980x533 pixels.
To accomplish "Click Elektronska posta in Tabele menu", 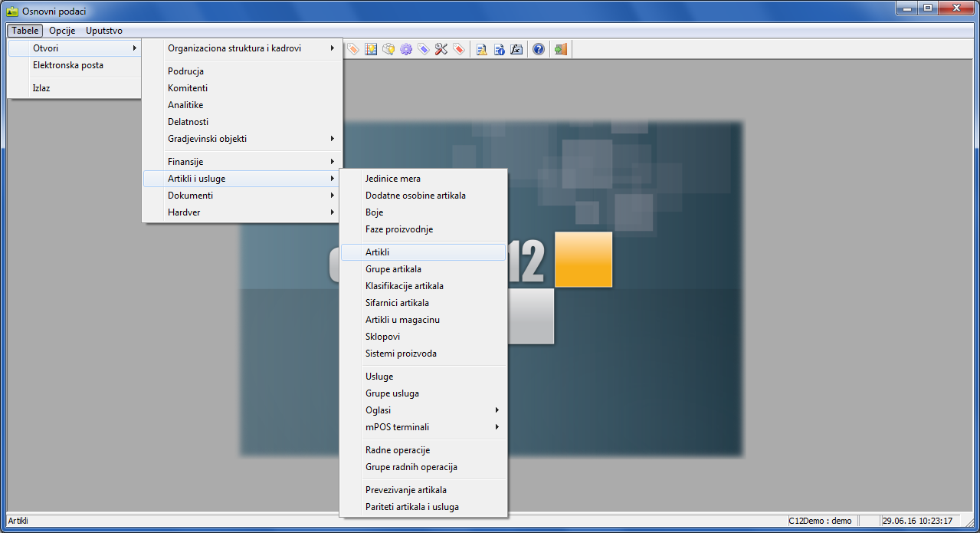I will pyautogui.click(x=67, y=65).
